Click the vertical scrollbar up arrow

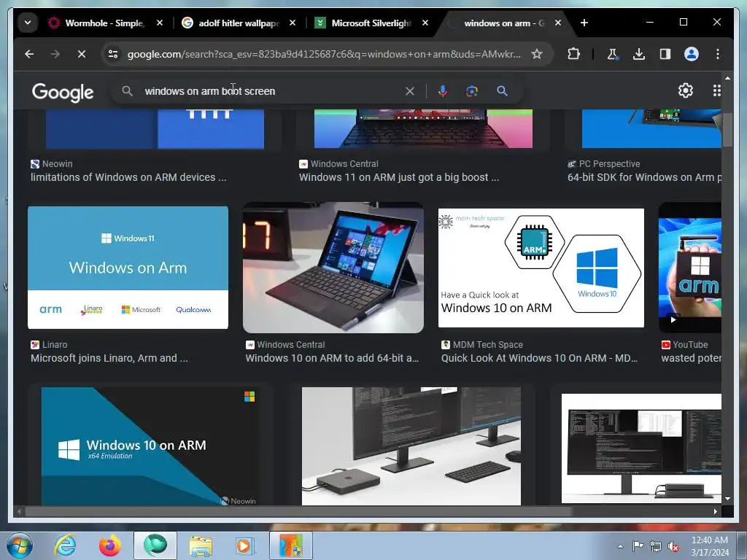point(727,77)
